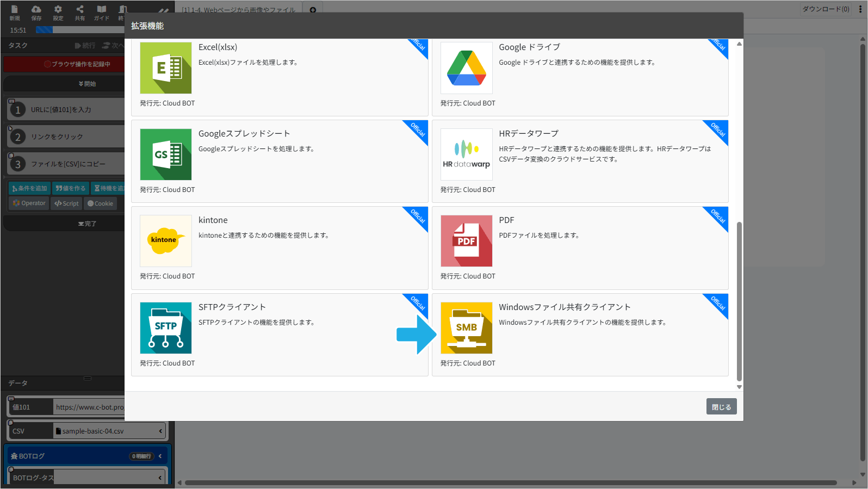The height and width of the screenshot is (489, 868).
Task: Select the SMB Windows file sharing icon
Action: click(467, 328)
